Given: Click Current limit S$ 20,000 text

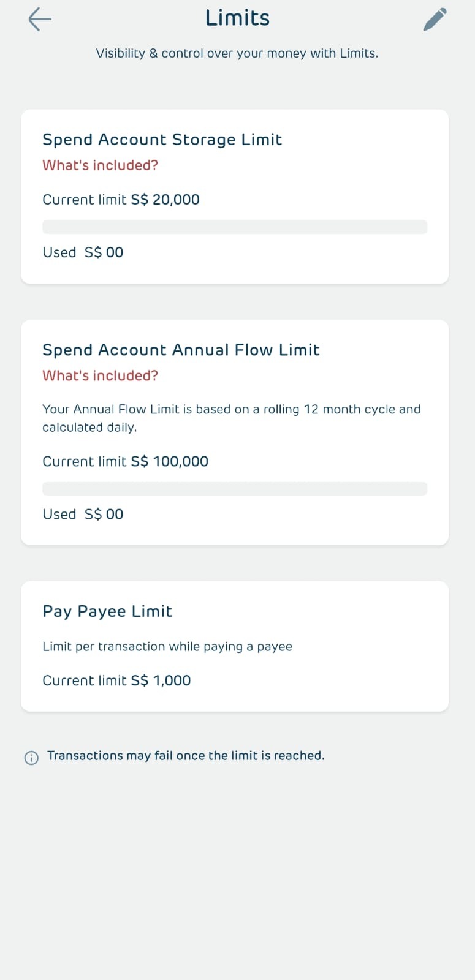Looking at the screenshot, I should [x=121, y=200].
